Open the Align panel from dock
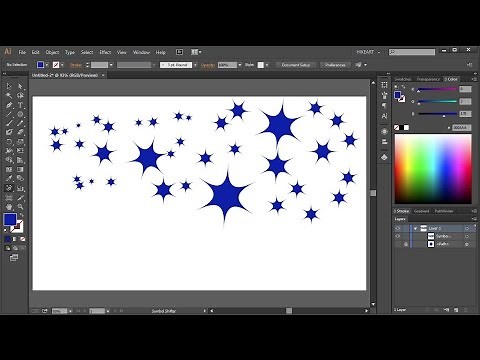The height and width of the screenshot is (360, 480). click(384, 142)
